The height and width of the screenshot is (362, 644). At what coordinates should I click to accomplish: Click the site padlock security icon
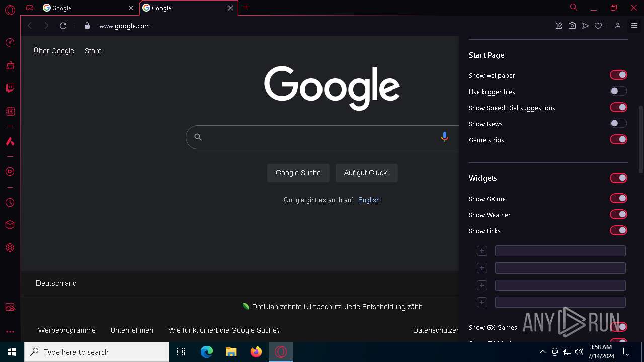(x=87, y=26)
